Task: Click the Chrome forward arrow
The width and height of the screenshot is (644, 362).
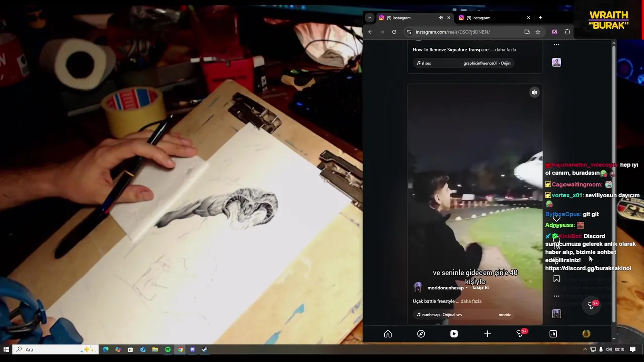Action: [382, 32]
